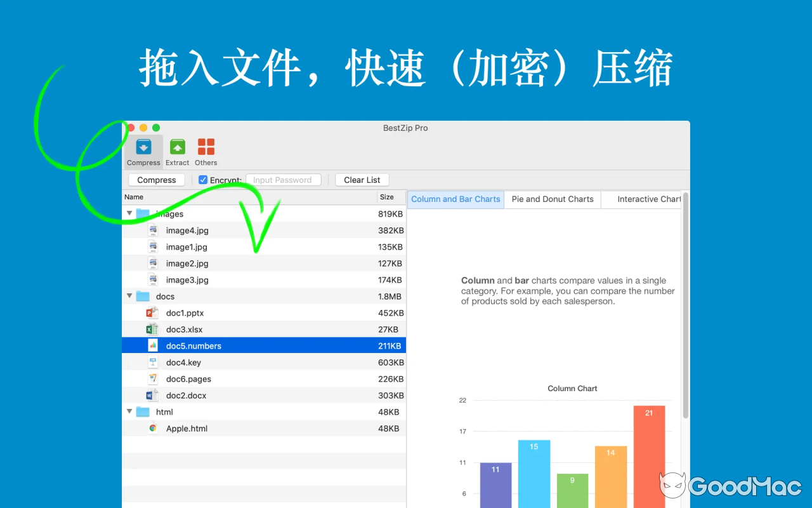Collapse the docs folder tree
812x508 pixels.
pyautogui.click(x=129, y=296)
